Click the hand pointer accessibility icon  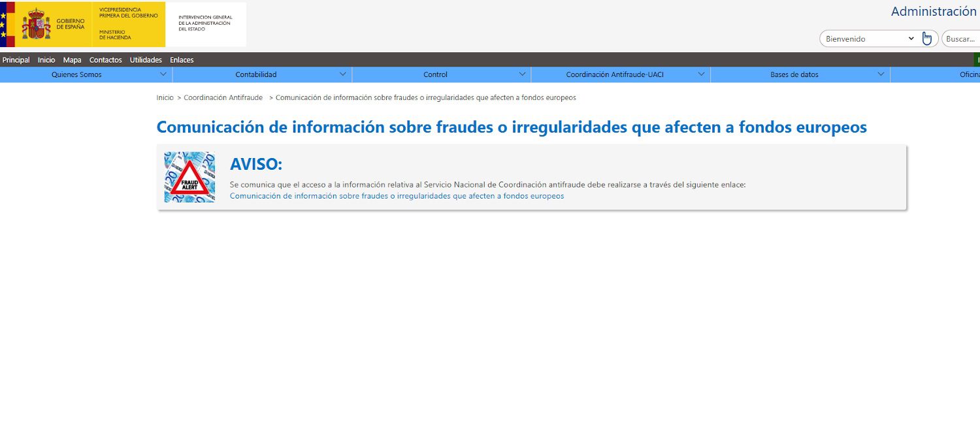(x=927, y=38)
